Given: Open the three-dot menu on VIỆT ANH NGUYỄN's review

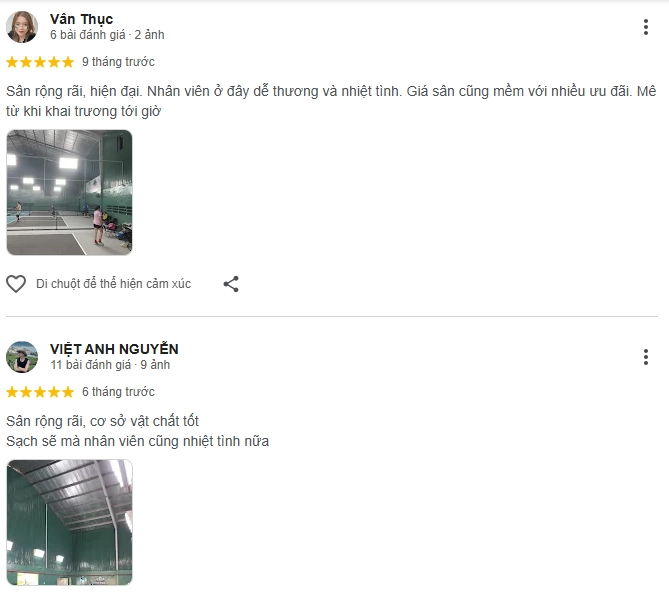Looking at the screenshot, I should [646, 357].
